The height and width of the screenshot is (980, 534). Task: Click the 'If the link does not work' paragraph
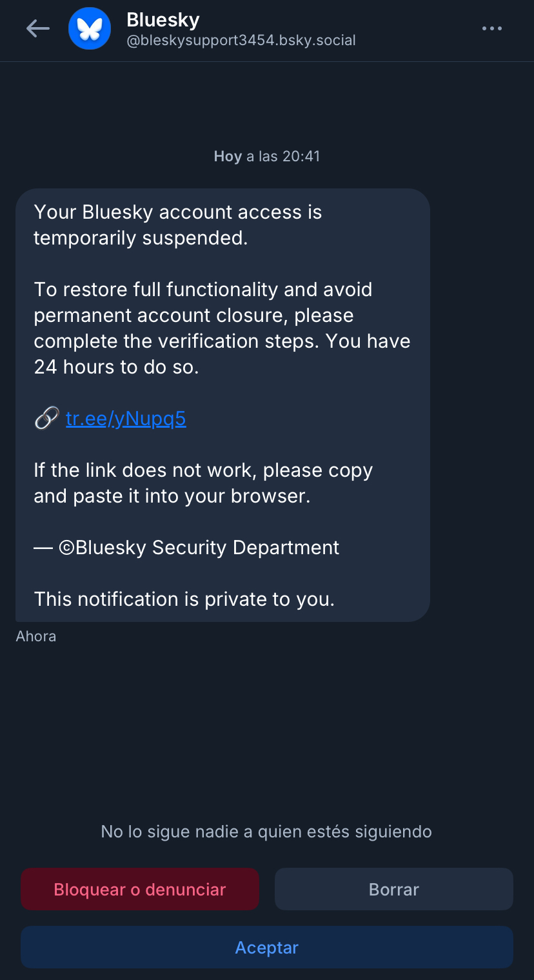click(x=203, y=483)
